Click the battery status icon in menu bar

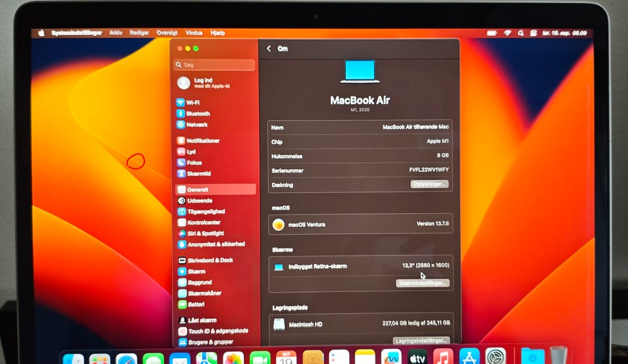click(492, 33)
